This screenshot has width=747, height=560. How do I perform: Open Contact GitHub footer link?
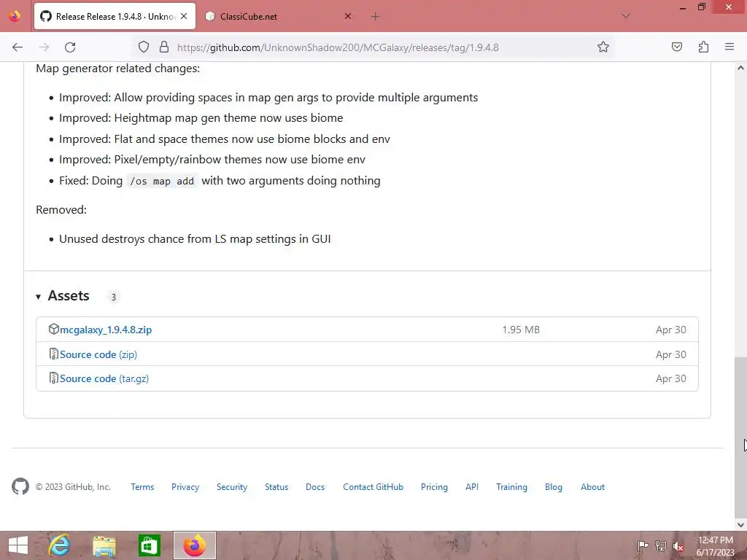click(x=373, y=486)
